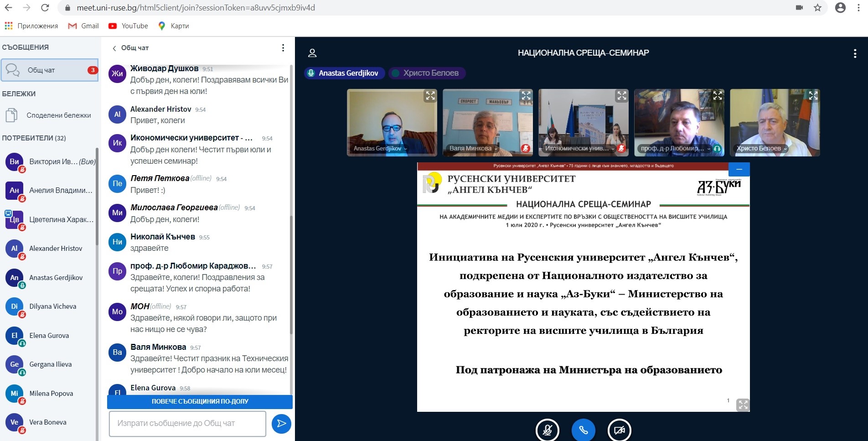Open the Gmail bookmark
This screenshot has width=868, height=441.
coord(83,26)
